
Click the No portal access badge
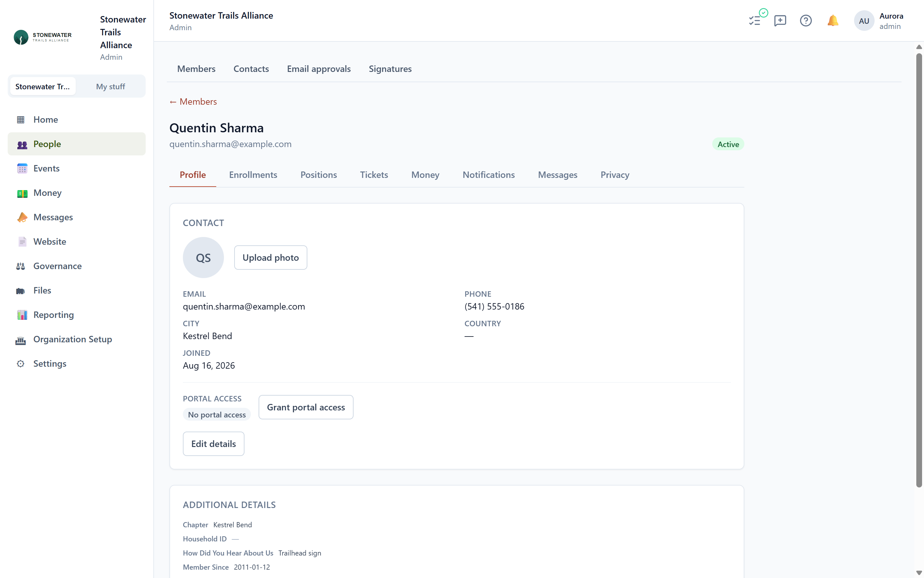217,415
